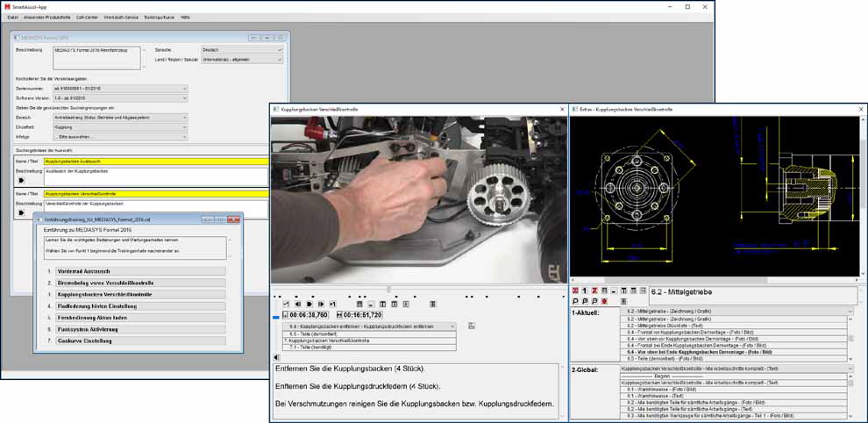
Task: Click the first magnifier zoom icon in Extras
Action: tap(575, 301)
